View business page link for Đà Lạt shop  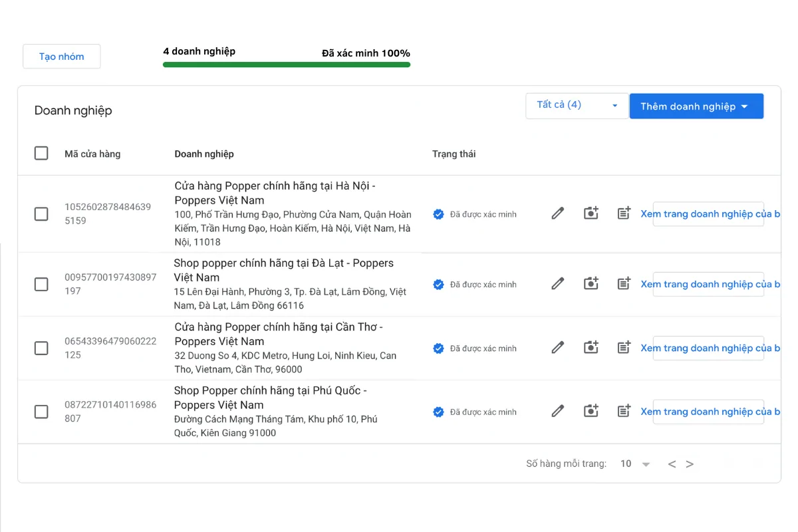click(710, 285)
